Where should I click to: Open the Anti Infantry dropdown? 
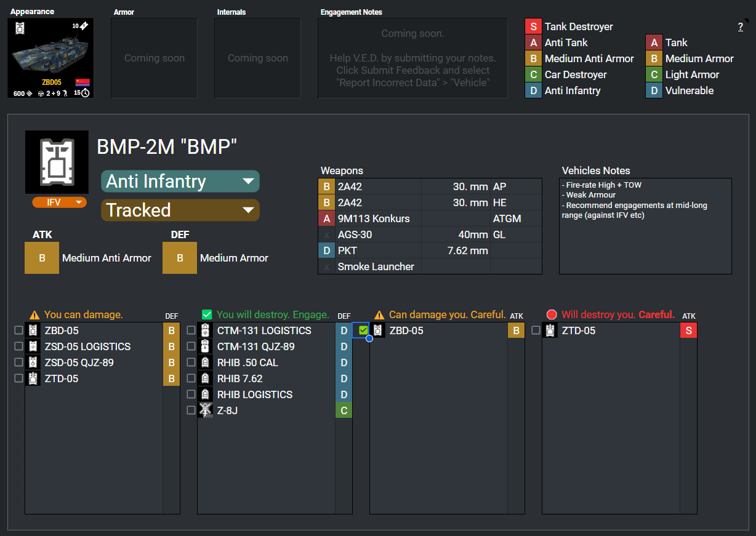pyautogui.click(x=180, y=182)
